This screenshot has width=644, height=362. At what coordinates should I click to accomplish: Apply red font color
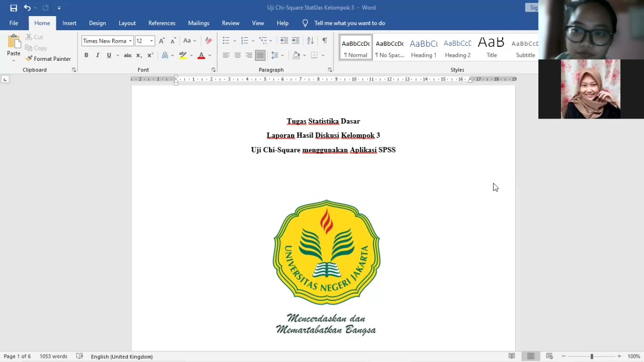201,55
